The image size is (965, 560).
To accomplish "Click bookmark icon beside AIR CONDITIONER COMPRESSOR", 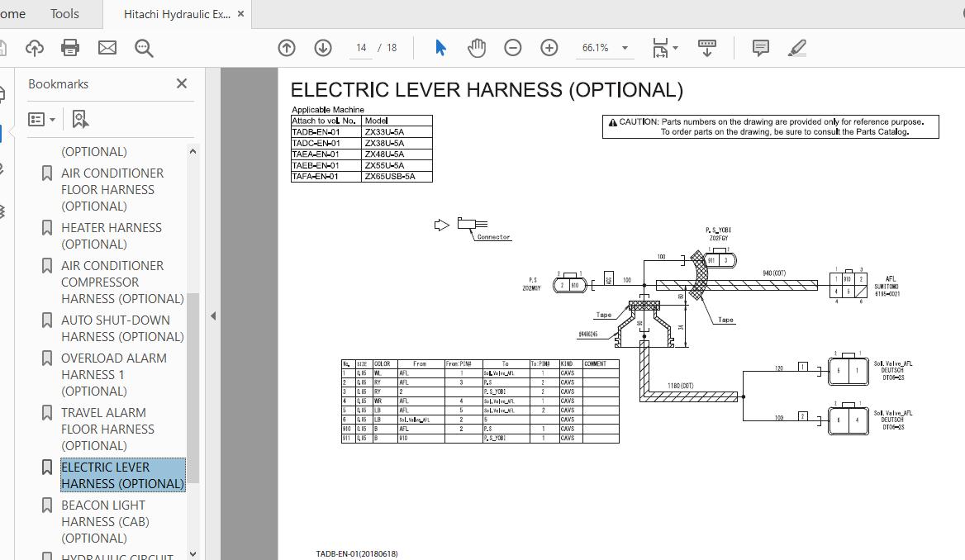I will [x=47, y=266].
